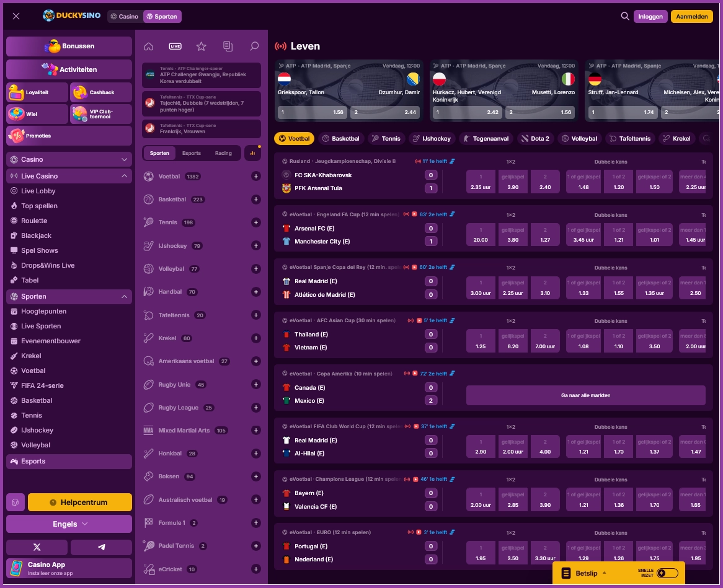
Task: Click the Inloggen button
Action: pos(650,17)
